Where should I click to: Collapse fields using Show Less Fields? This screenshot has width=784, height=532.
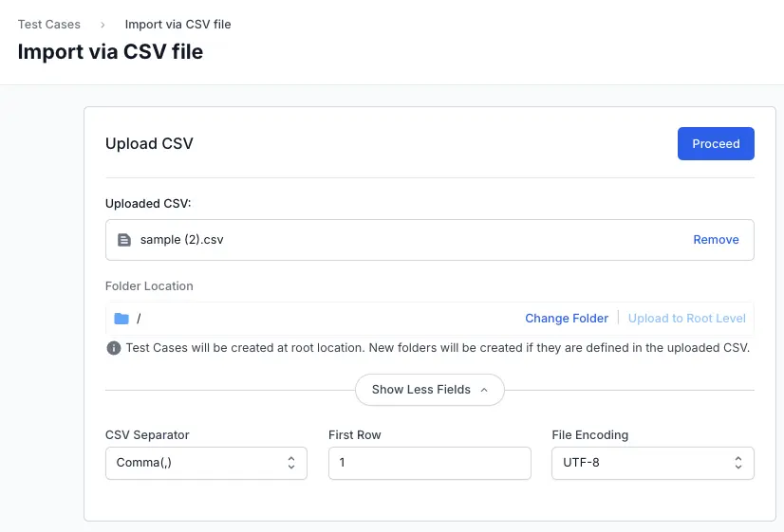pyautogui.click(x=429, y=390)
